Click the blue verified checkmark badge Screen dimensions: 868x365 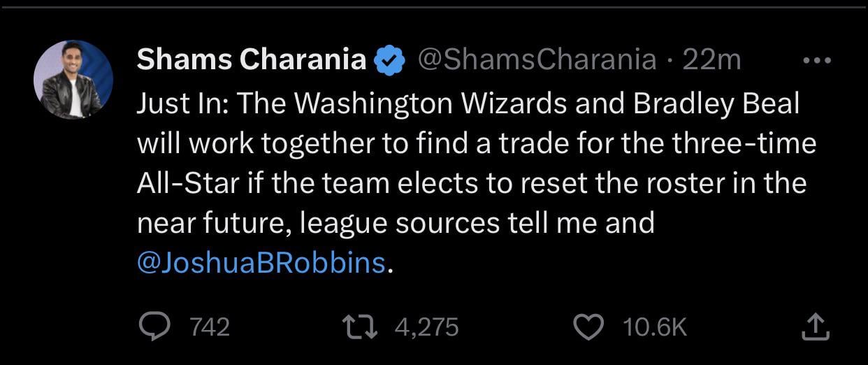point(391,62)
